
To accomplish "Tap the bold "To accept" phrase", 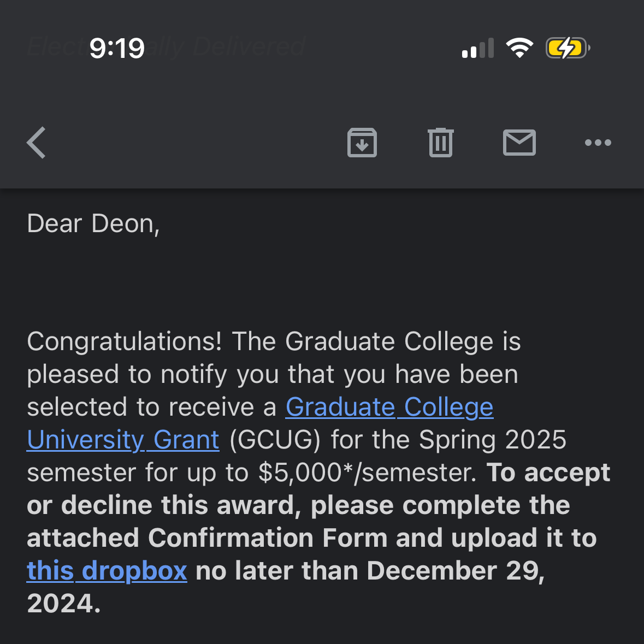I will point(548,472).
